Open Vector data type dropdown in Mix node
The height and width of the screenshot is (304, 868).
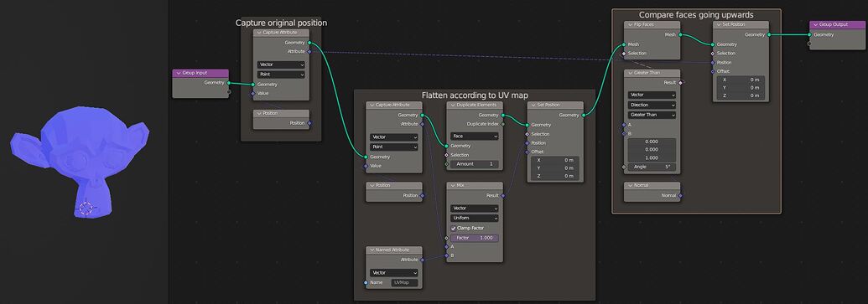475,209
